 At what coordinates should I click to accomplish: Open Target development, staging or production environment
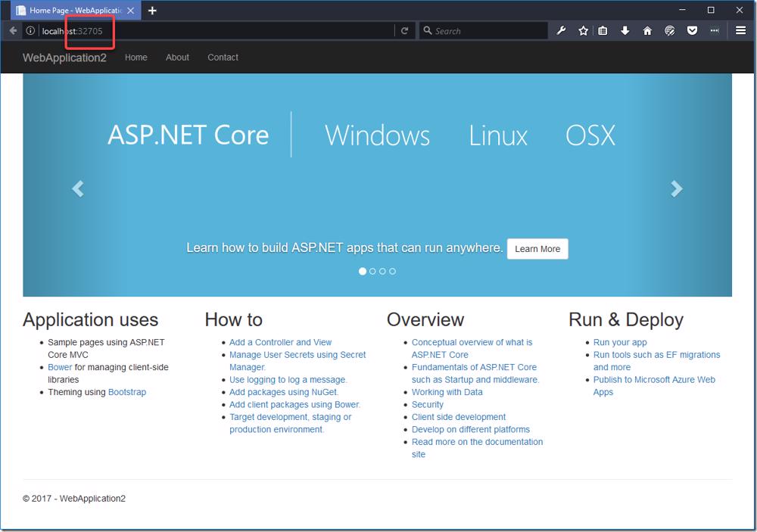(290, 423)
